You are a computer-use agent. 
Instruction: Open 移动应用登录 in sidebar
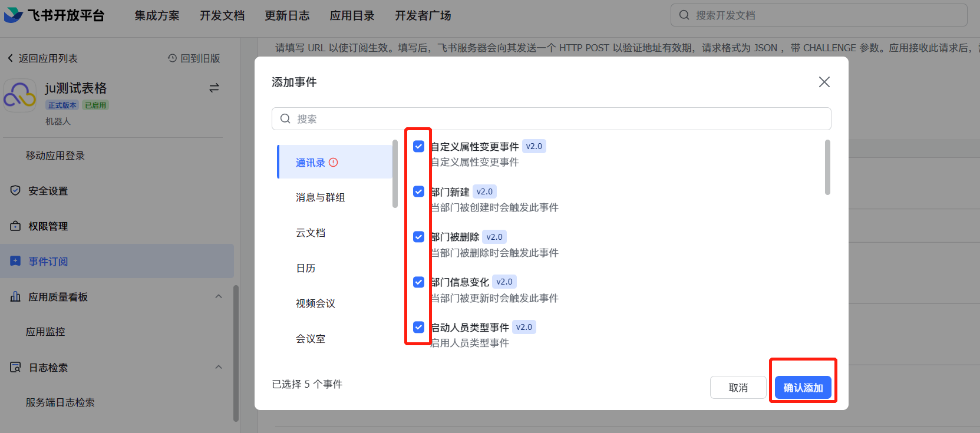(x=55, y=156)
